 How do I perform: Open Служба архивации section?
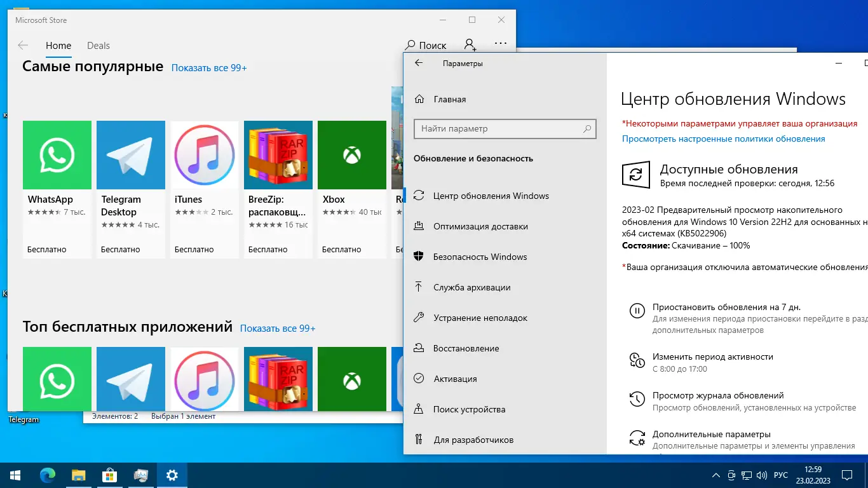[x=505, y=287]
